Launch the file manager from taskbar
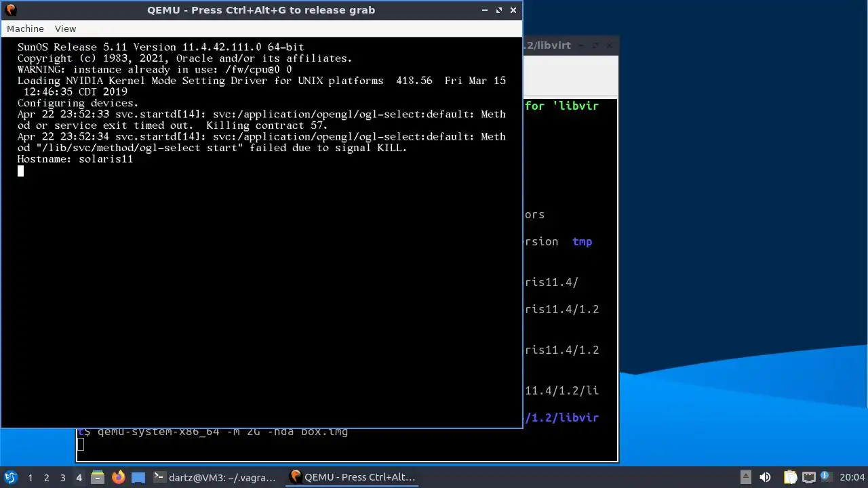This screenshot has height=488, width=868. [x=97, y=477]
